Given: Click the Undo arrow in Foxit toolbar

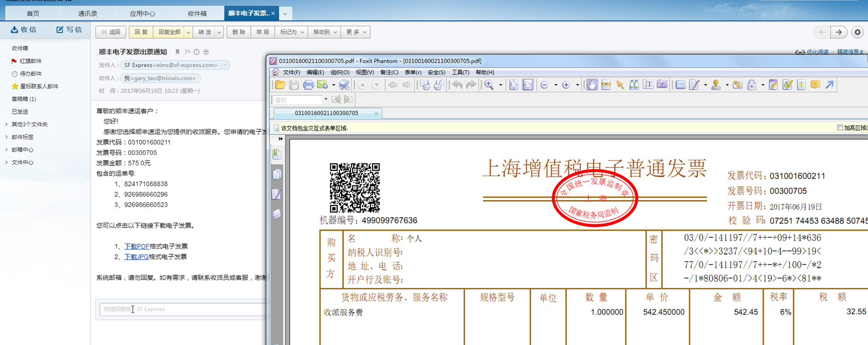Looking at the screenshot, I should click(x=457, y=85).
